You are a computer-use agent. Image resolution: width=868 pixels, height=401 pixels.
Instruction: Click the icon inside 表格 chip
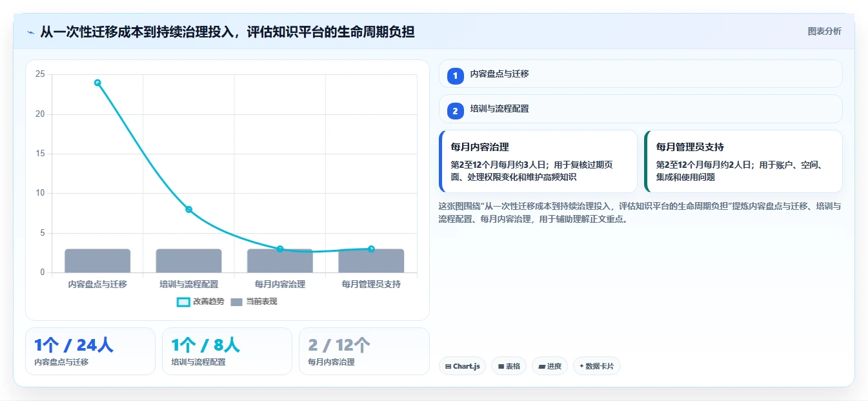(x=501, y=367)
